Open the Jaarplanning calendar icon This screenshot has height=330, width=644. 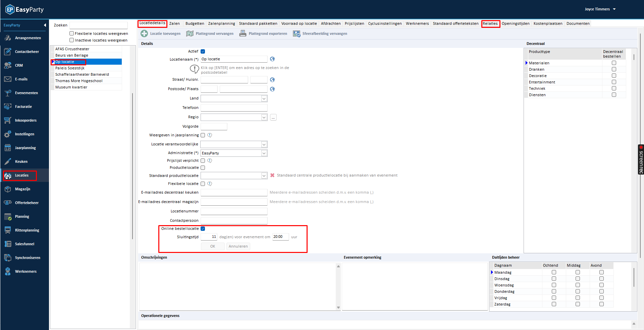pyautogui.click(x=8, y=148)
